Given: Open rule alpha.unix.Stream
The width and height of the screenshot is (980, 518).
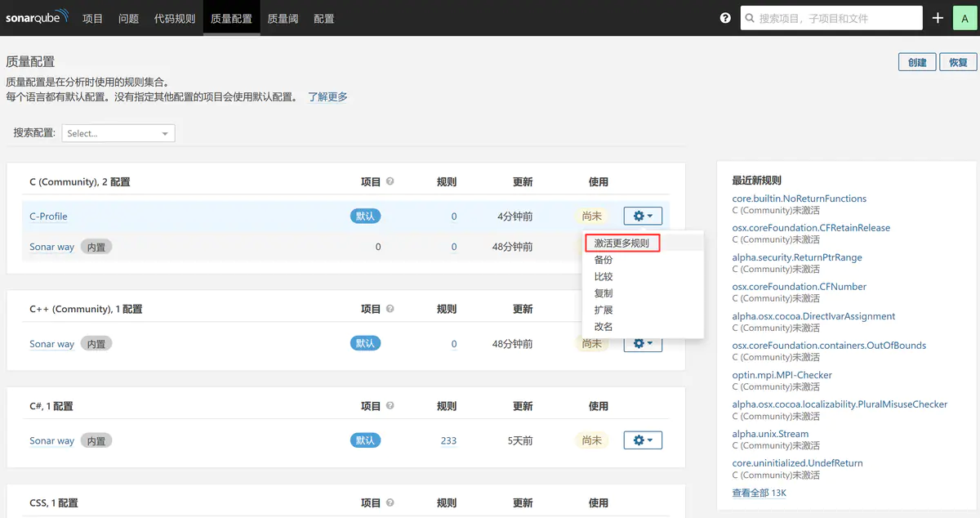Looking at the screenshot, I should coord(770,434).
